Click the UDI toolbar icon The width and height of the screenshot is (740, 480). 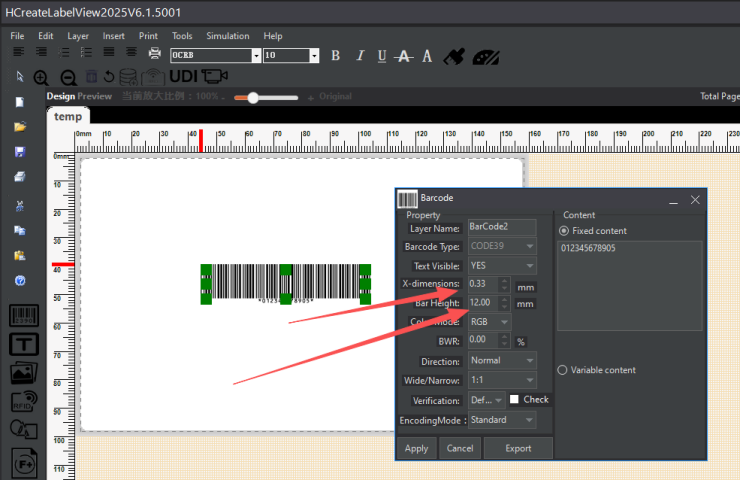pos(183,76)
